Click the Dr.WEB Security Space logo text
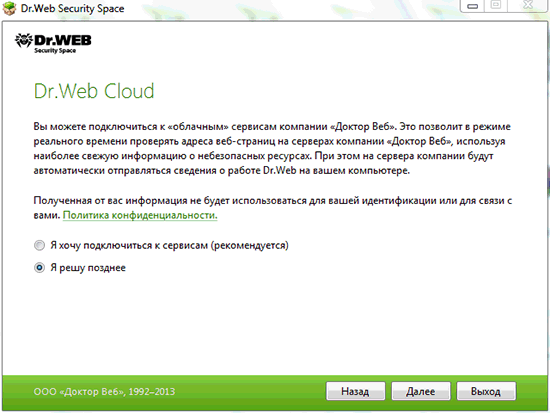The image size is (550, 413). [63, 44]
